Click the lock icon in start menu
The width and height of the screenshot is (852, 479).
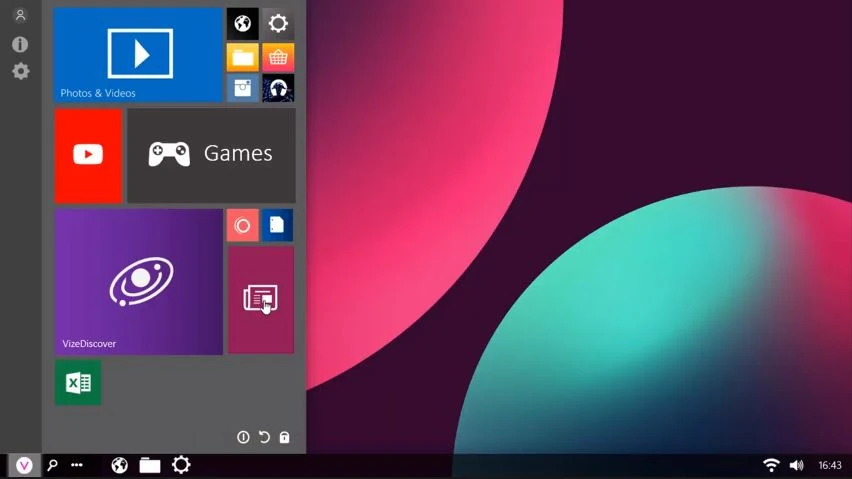284,437
